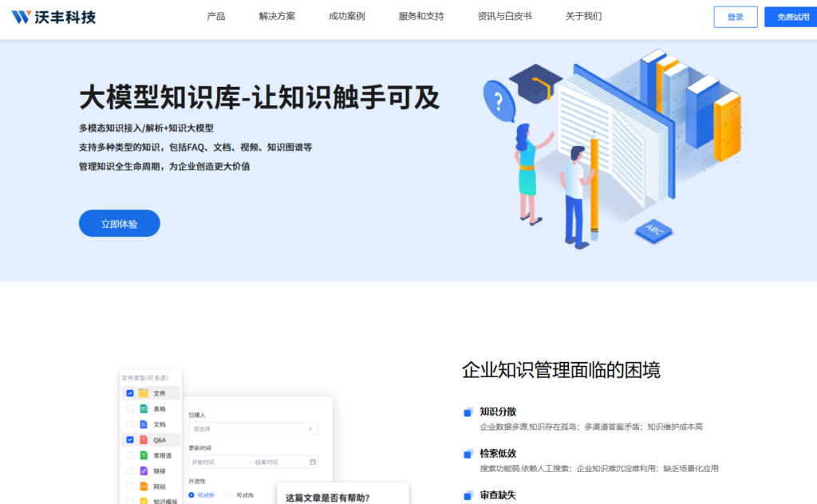The width and height of the screenshot is (817, 504).
Task: Click the yellow folder icon beside 文件
Action: coord(144,393)
